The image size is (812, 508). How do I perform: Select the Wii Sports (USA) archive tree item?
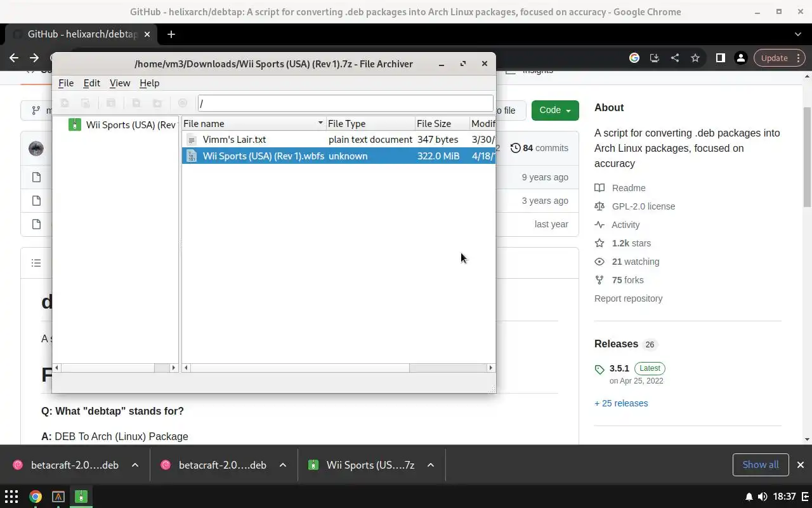122,124
